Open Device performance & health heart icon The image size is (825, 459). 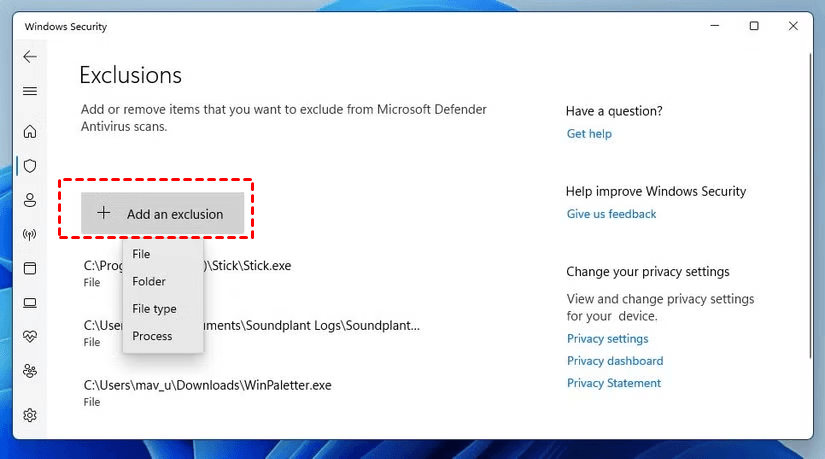(x=30, y=337)
